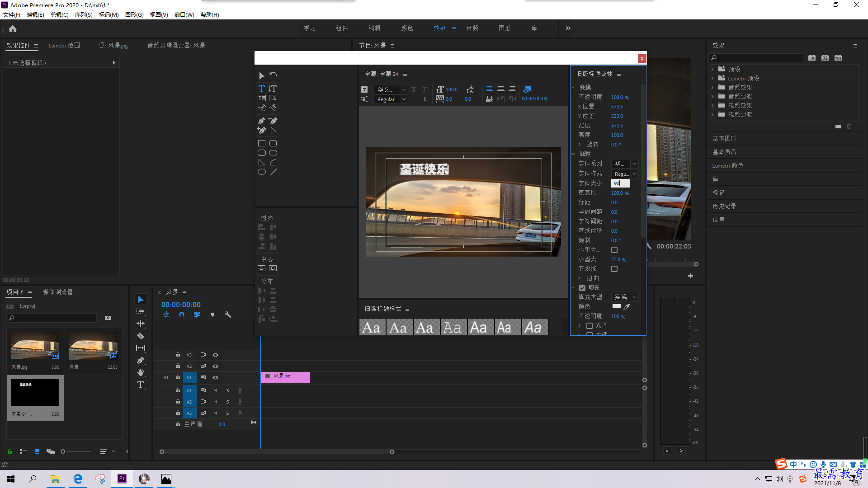The image size is (868, 488).
Task: Collapse the 属性 properties section
Action: [x=573, y=154]
